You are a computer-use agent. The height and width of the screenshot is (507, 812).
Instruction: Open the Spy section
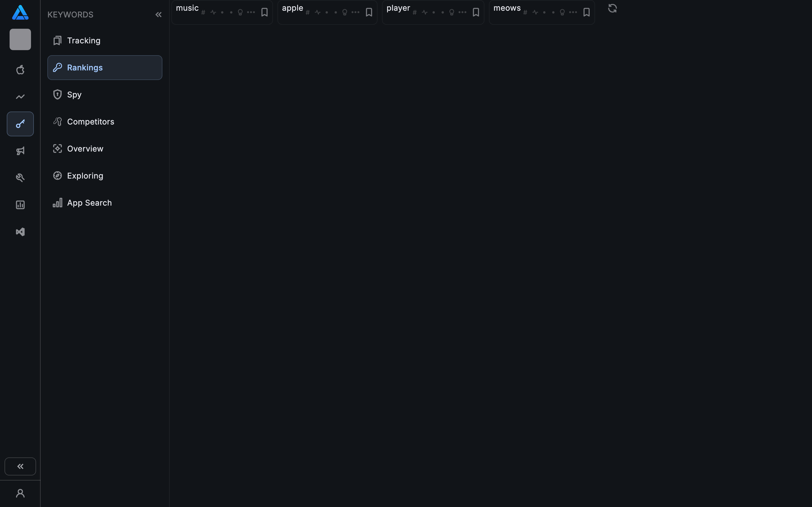pos(74,94)
